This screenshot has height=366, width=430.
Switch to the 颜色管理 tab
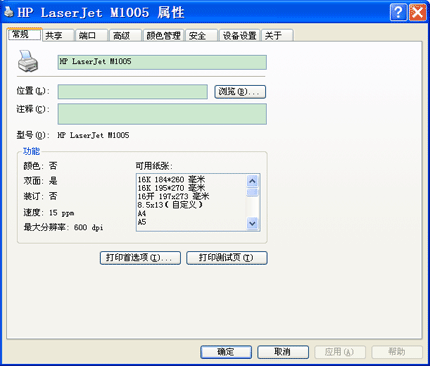tap(163, 36)
